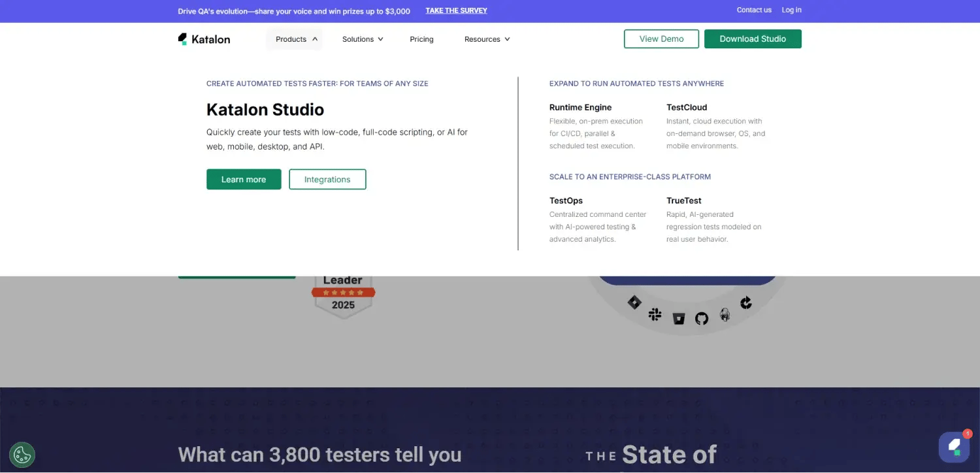Open the chat widget bubble
Image resolution: width=980 pixels, height=473 pixels.
955,447
